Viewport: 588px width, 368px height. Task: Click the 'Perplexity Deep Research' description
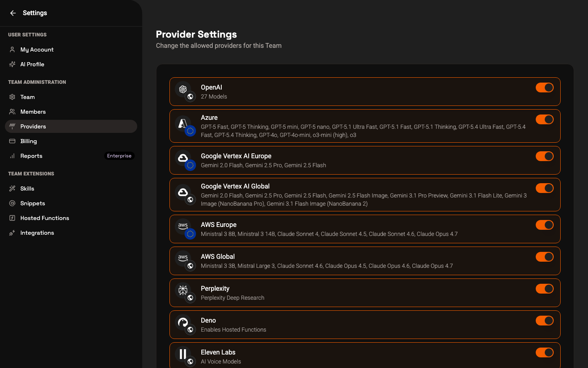[233, 298]
